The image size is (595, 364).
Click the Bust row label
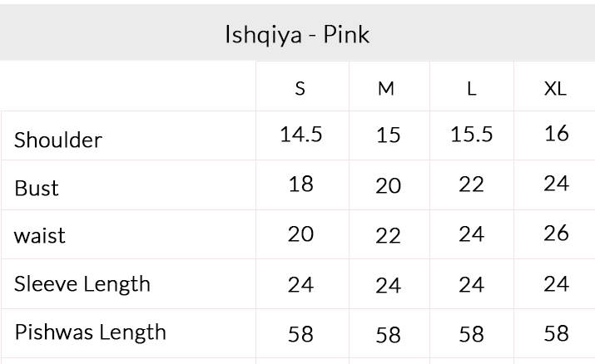click(37, 188)
